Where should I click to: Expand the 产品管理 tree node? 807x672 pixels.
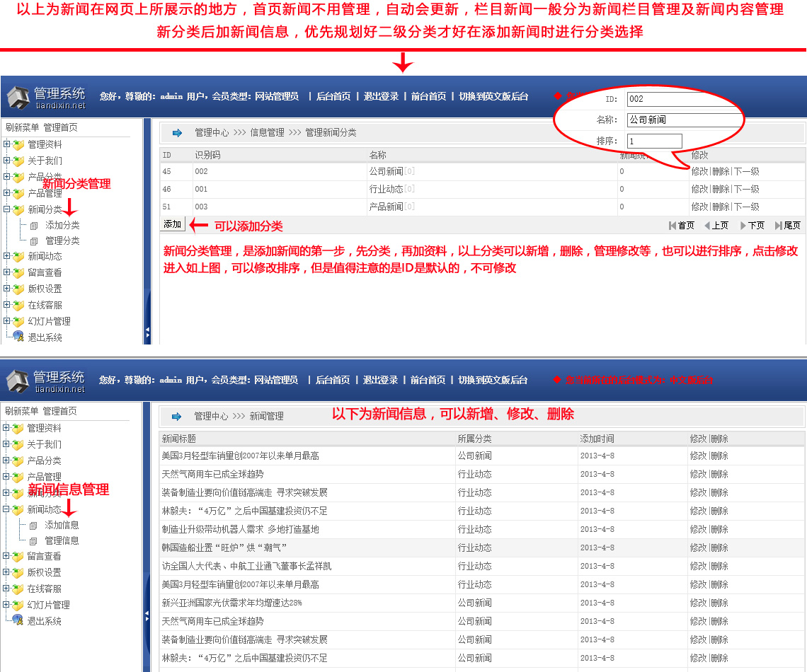(x=6, y=192)
